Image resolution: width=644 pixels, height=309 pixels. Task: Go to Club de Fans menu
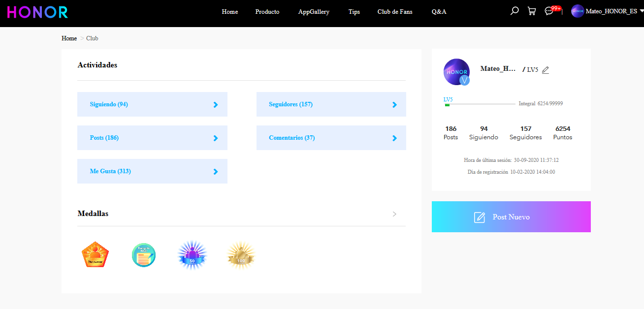coord(394,12)
